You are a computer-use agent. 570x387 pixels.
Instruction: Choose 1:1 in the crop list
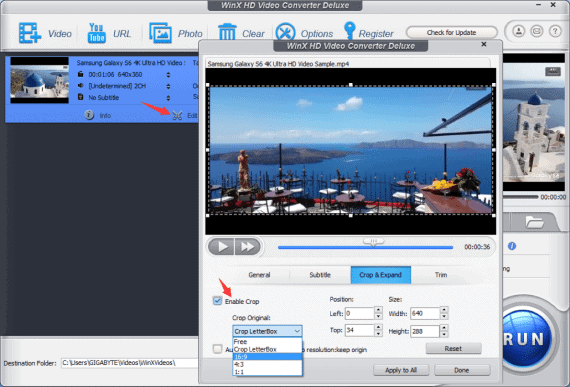coord(268,372)
